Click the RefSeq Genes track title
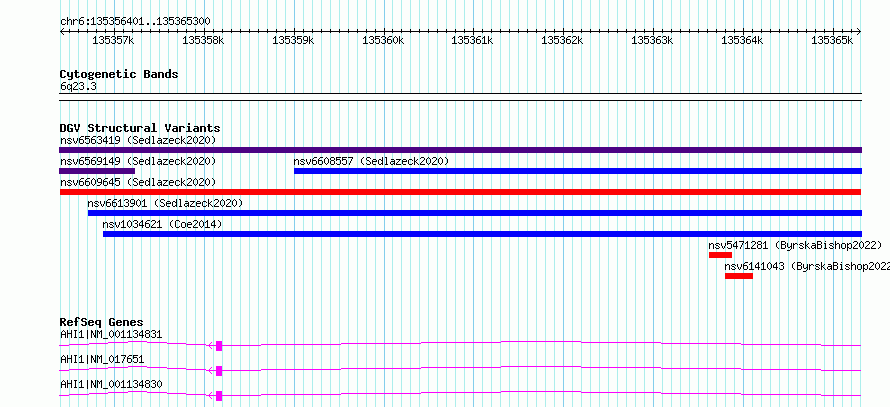 click(x=102, y=322)
